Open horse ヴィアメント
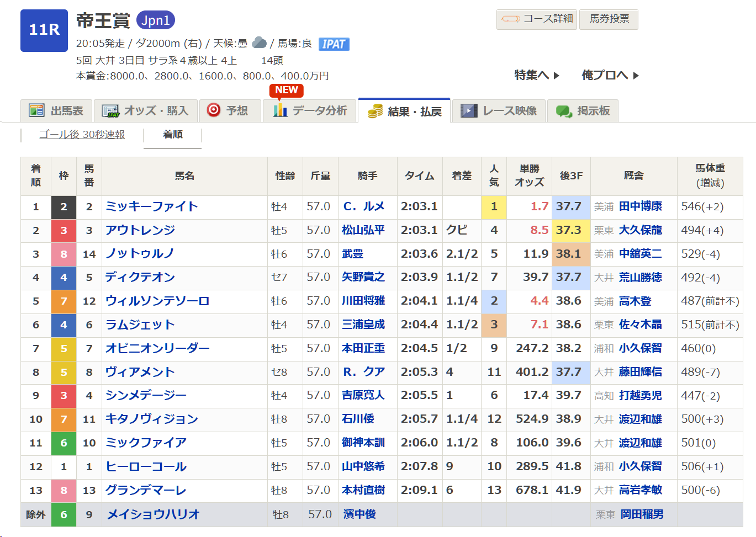This screenshot has height=537, width=756. [140, 372]
